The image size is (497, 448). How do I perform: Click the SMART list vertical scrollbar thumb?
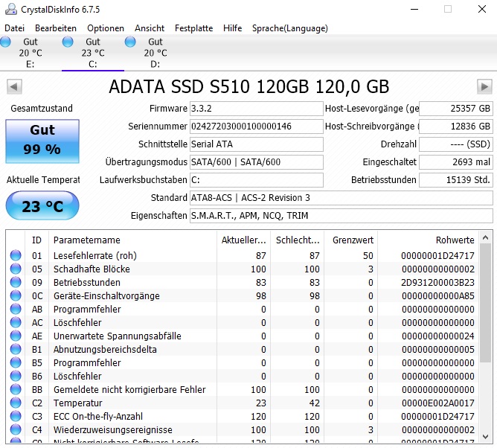(x=486, y=303)
